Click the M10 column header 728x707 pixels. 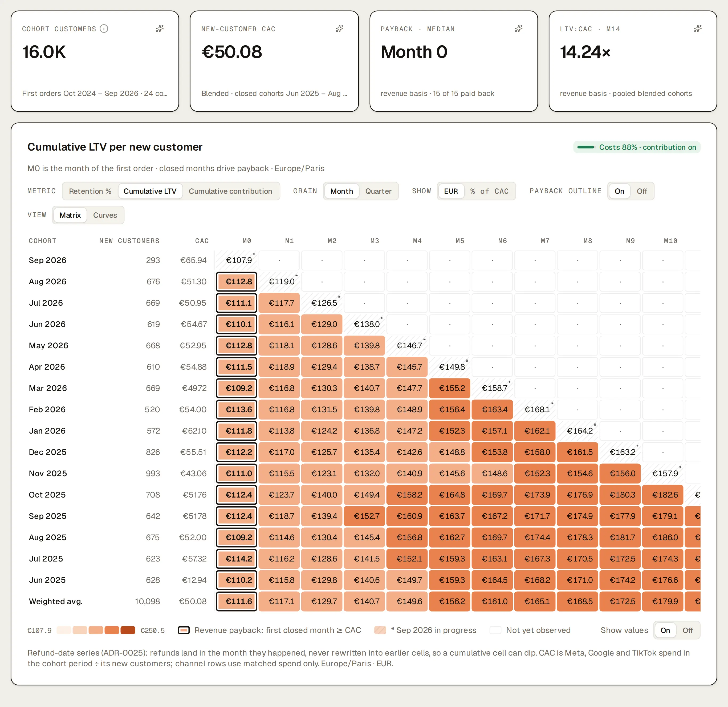coord(670,241)
